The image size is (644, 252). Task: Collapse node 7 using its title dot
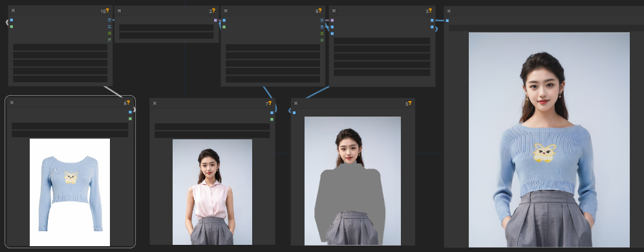tap(155, 103)
